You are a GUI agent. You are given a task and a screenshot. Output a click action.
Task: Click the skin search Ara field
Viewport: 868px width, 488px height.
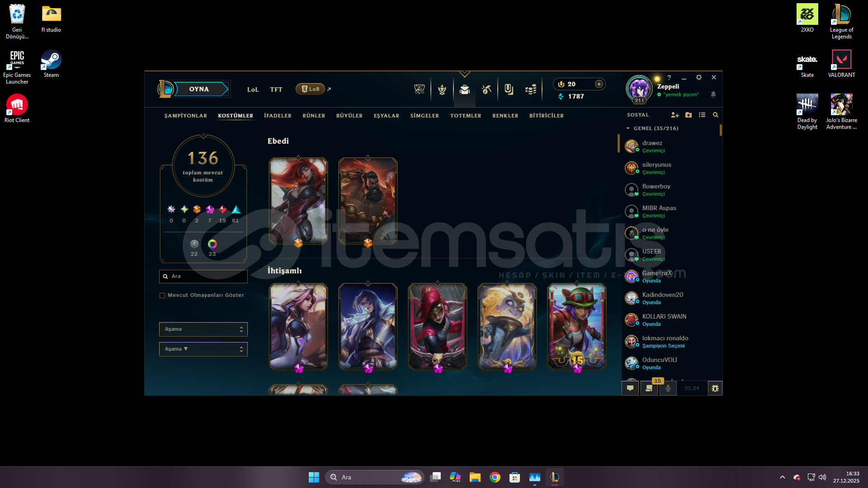[206, 276]
